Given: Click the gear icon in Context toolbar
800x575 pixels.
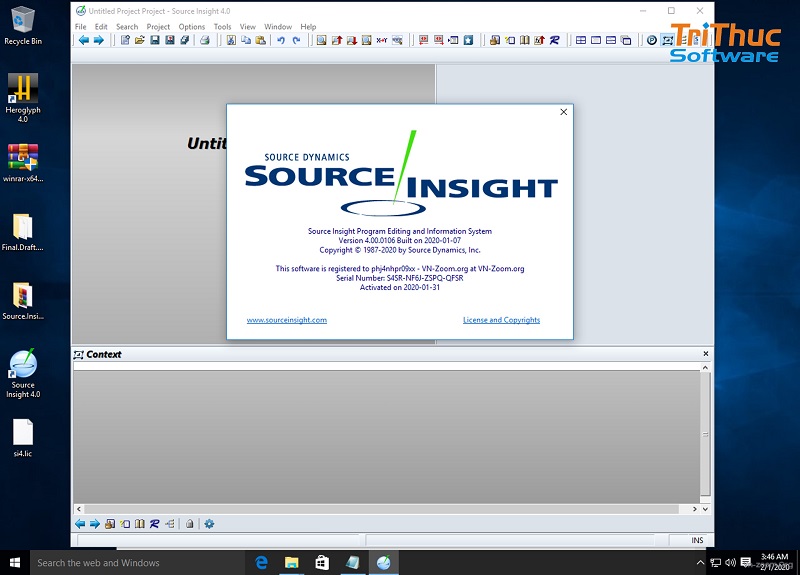Looking at the screenshot, I should click(209, 524).
